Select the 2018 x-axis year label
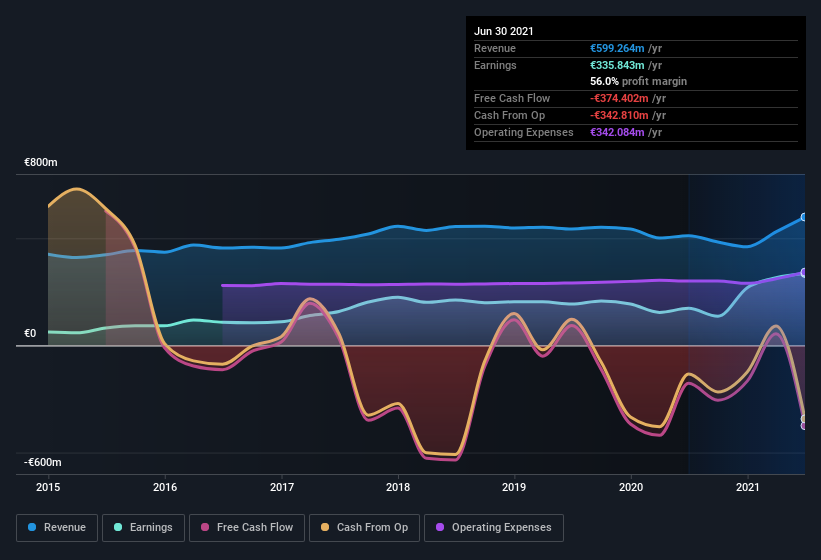Screen dimensions: 821x560 [398, 487]
